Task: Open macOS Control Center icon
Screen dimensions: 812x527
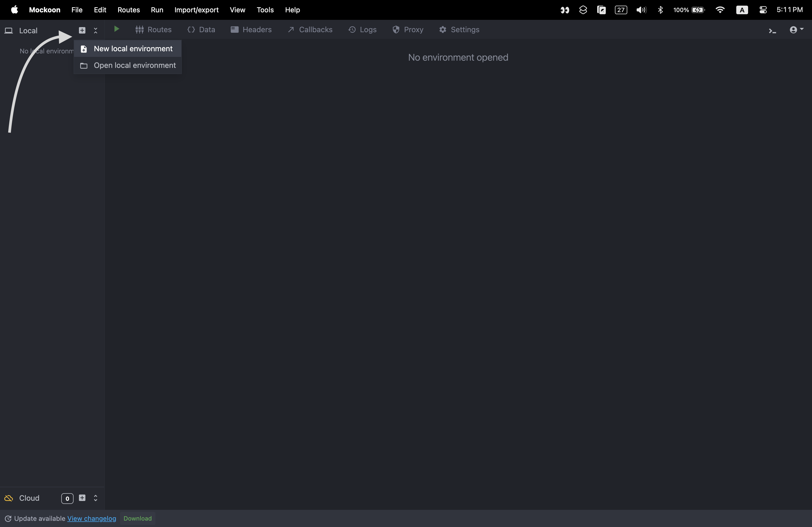Action: [763, 10]
